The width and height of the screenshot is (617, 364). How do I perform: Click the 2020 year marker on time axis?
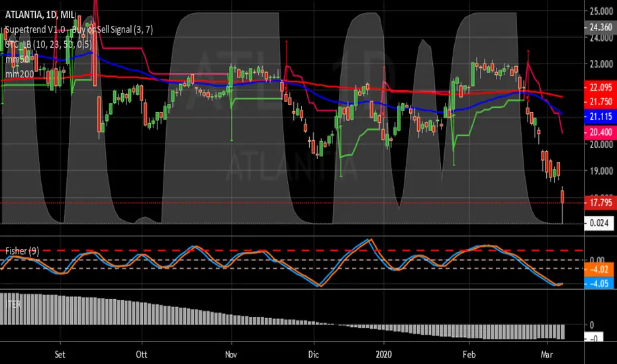click(384, 355)
